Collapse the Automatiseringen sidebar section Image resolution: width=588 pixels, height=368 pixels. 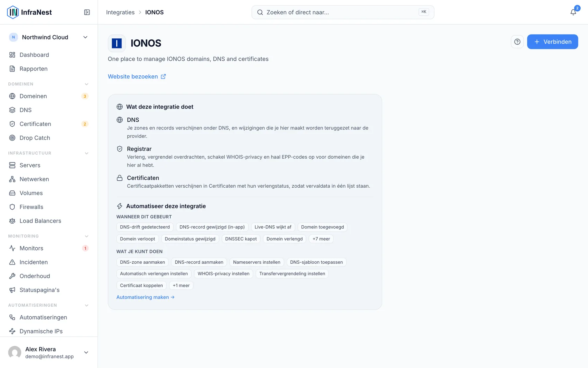pos(87,305)
